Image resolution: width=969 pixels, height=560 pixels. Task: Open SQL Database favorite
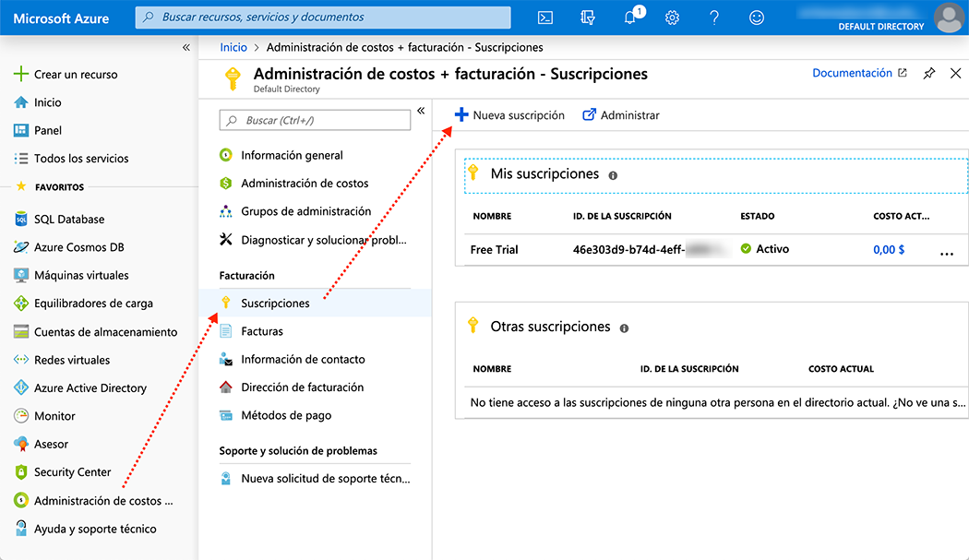[59, 219]
